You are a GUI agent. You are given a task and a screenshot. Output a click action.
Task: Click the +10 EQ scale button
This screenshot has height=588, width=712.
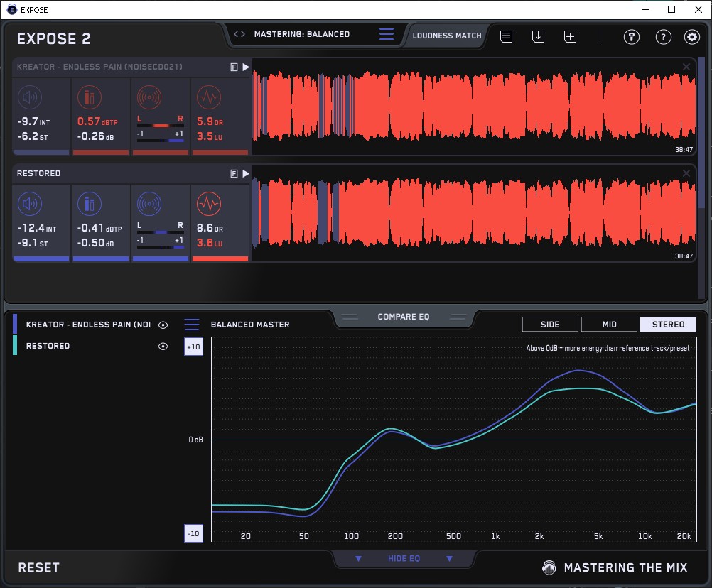point(193,347)
